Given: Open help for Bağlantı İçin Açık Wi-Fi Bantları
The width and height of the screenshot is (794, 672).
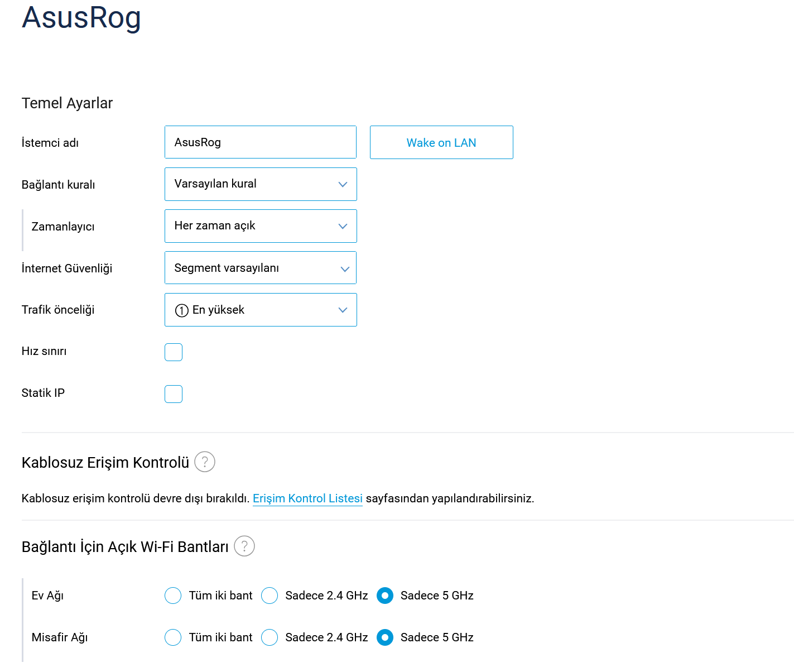Looking at the screenshot, I should tap(244, 546).
